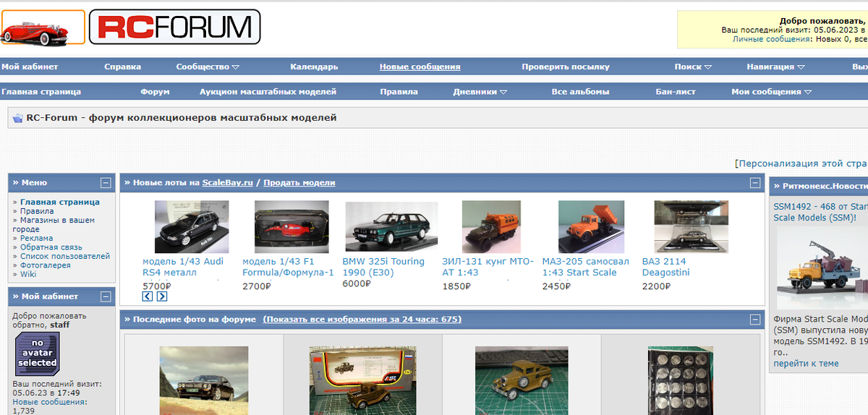Viewport: 868px width, 415px height.
Task: Open Правила in the second navigation bar
Action: click(399, 92)
